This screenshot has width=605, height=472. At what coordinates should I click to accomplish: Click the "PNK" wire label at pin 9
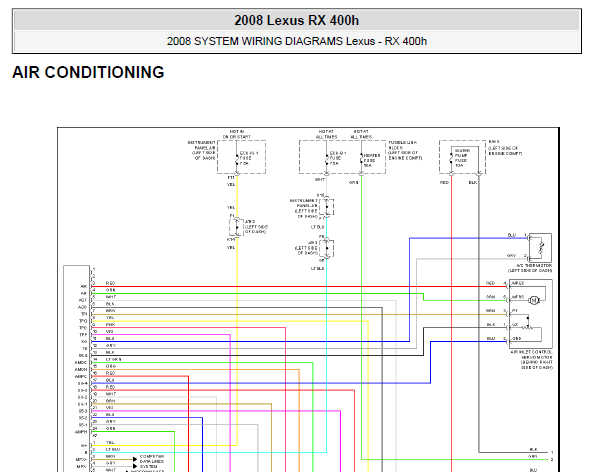tap(110, 325)
